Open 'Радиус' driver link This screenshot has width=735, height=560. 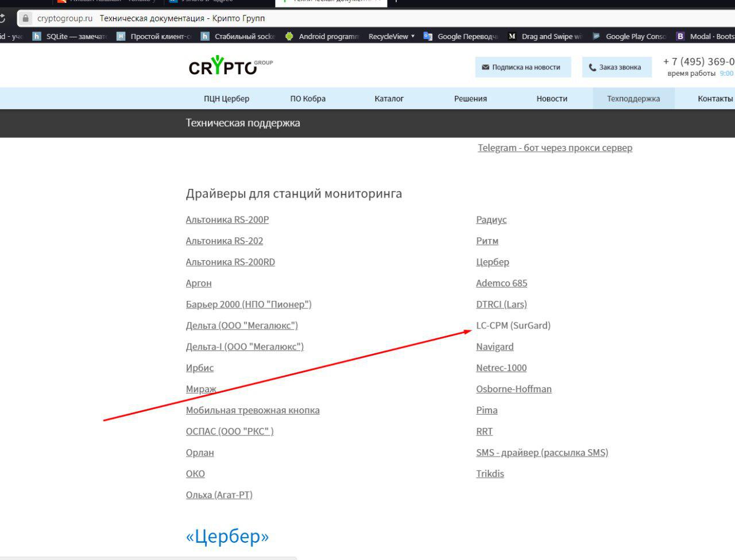(x=492, y=219)
